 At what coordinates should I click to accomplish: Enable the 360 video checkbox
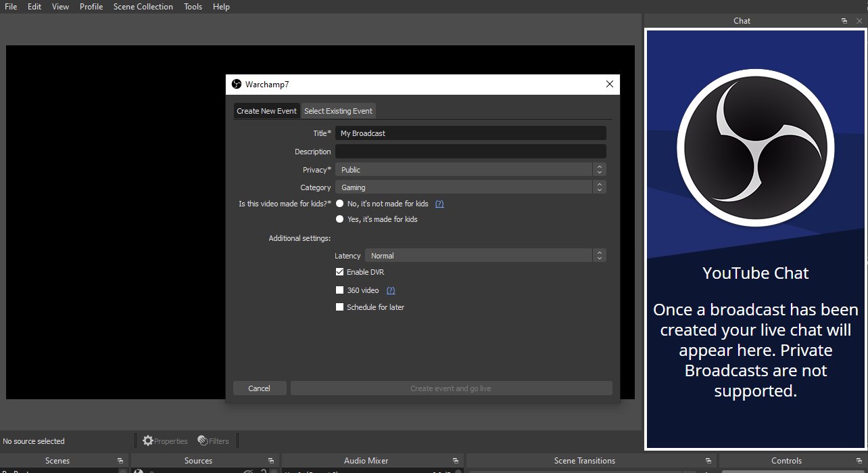coord(340,290)
